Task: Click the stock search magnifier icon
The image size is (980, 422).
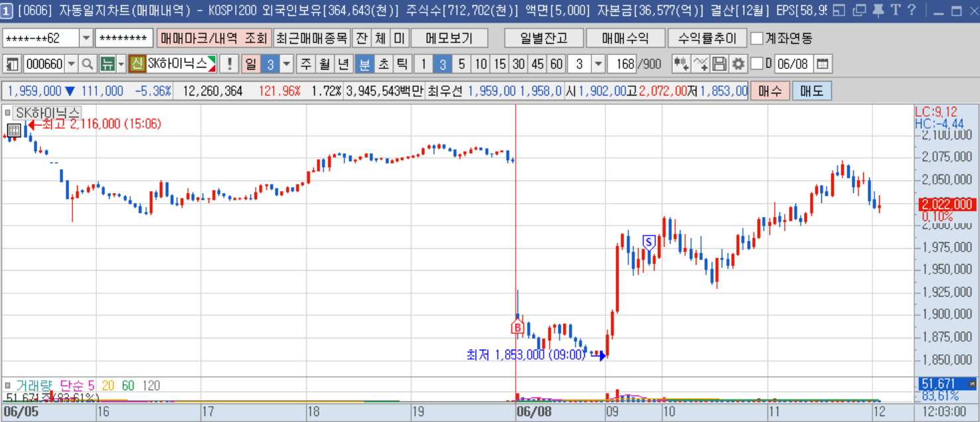Action: pyautogui.click(x=88, y=64)
